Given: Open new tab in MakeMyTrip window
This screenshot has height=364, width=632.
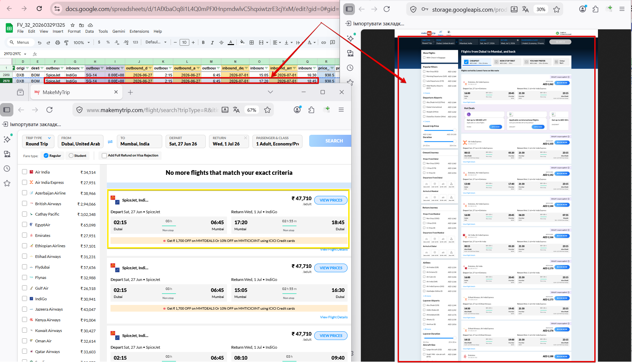Looking at the screenshot, I should (131, 92).
